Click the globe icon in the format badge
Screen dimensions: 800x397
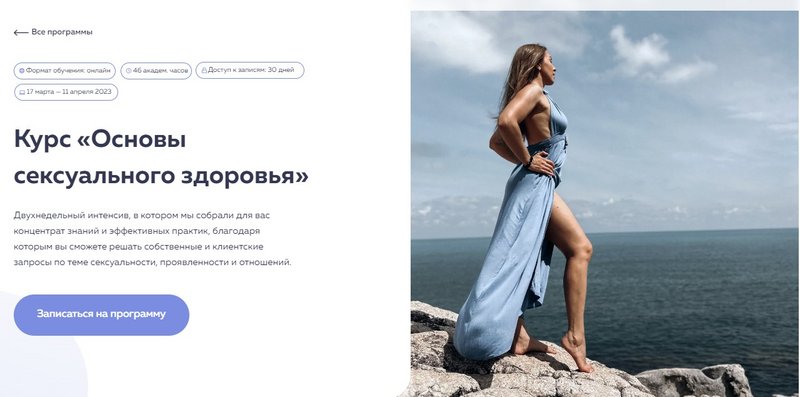point(22,71)
